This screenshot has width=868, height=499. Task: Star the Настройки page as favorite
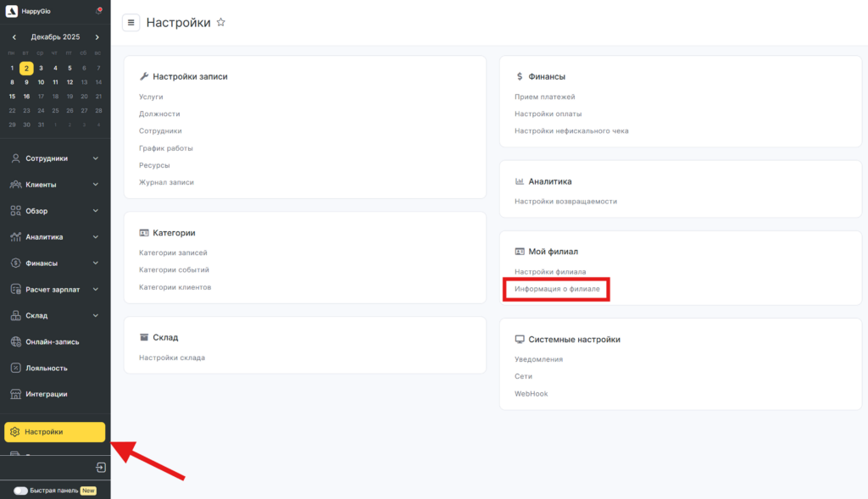221,23
